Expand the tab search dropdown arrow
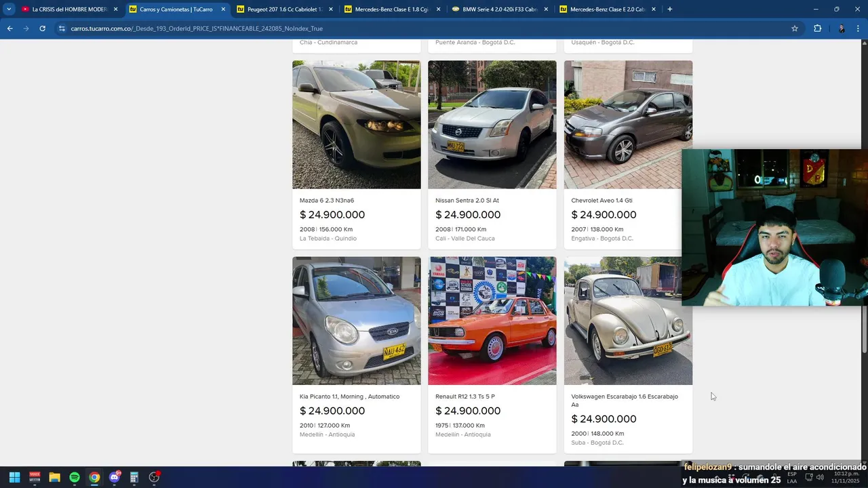Image resolution: width=868 pixels, height=488 pixels. pyautogui.click(x=9, y=9)
